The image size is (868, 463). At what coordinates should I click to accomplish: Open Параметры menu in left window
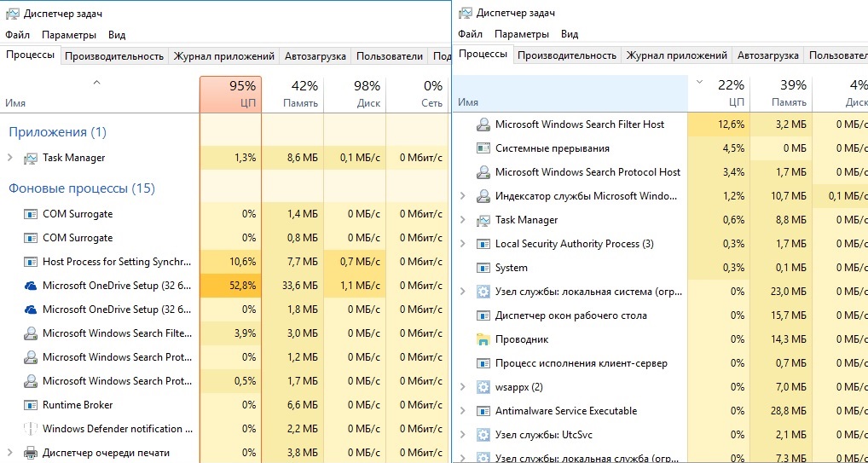pos(69,35)
